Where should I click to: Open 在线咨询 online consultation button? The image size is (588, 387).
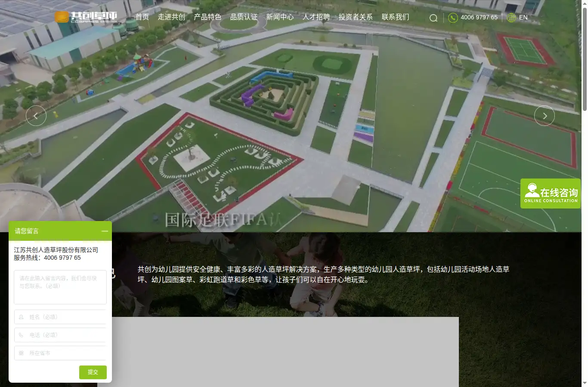[551, 193]
